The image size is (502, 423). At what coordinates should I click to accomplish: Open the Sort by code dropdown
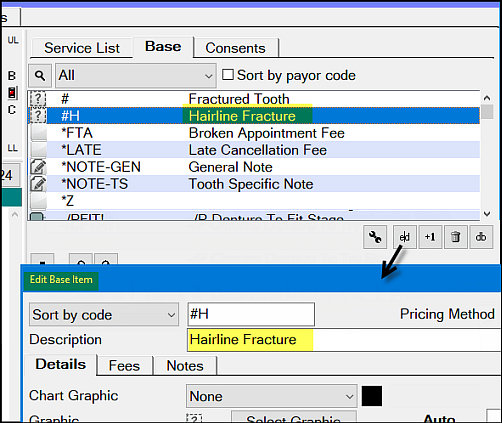104,315
